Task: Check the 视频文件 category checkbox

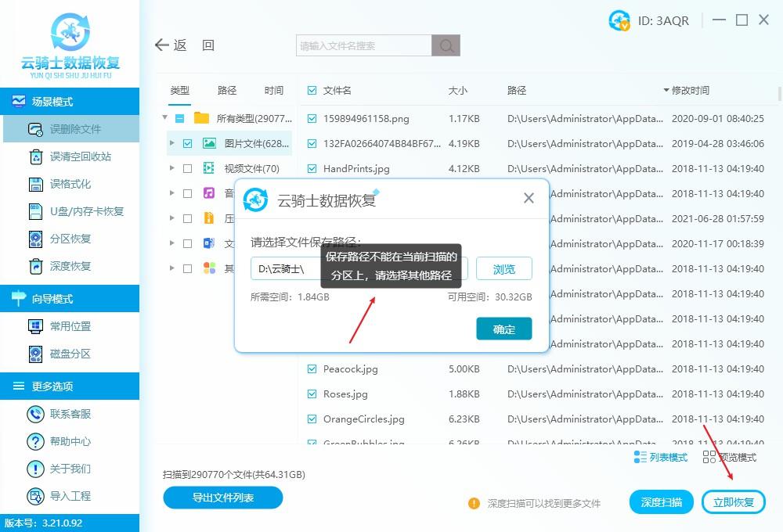Action: click(188, 169)
